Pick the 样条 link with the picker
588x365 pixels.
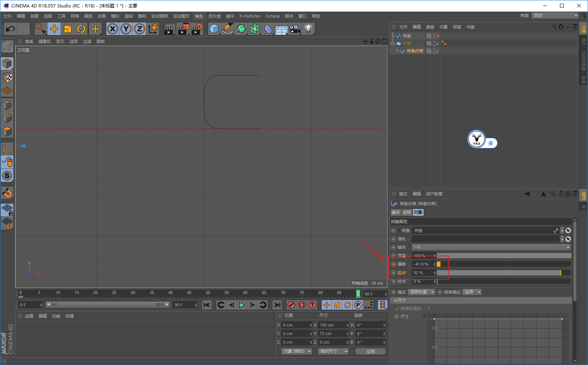point(568,231)
